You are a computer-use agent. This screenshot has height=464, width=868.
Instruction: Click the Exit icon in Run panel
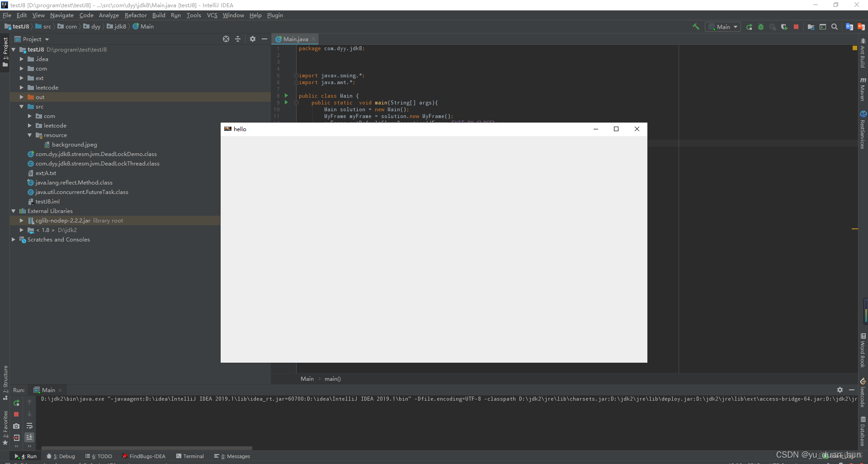pos(16,437)
